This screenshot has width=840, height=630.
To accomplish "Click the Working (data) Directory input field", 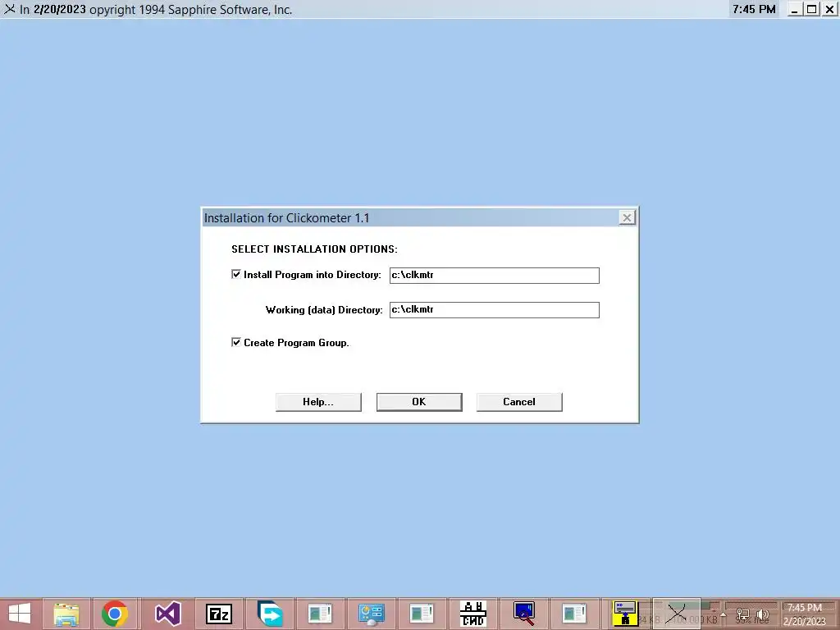I will click(494, 309).
